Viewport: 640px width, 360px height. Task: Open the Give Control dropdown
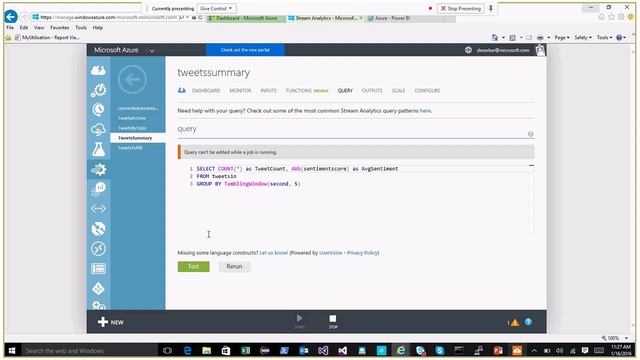click(x=216, y=8)
